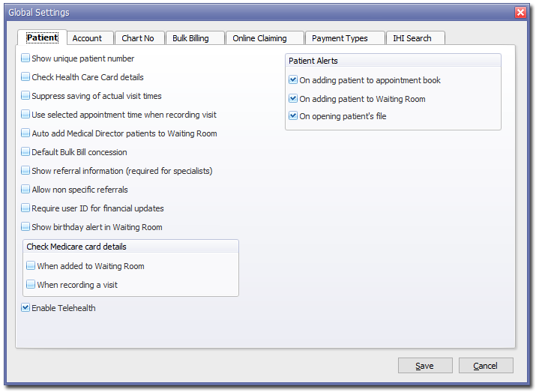The height and width of the screenshot is (392, 536).
Task: Check Allow non specific referrals
Action: click(x=25, y=190)
